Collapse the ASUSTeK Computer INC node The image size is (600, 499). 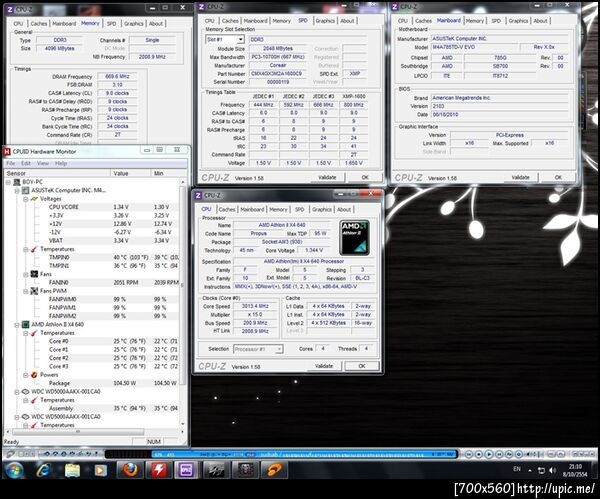coord(16,191)
